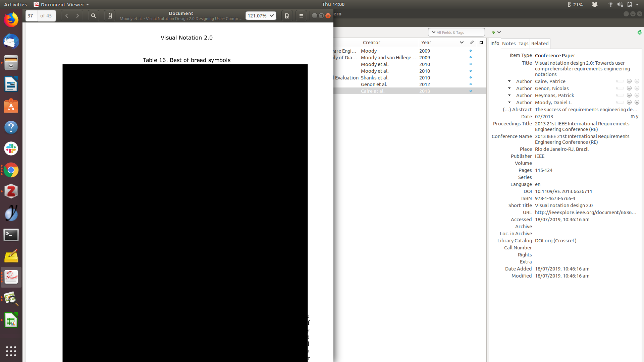Image resolution: width=644 pixels, height=362 pixels.
Task: Open file options menu icon in Document Viewer
Action: click(x=287, y=16)
